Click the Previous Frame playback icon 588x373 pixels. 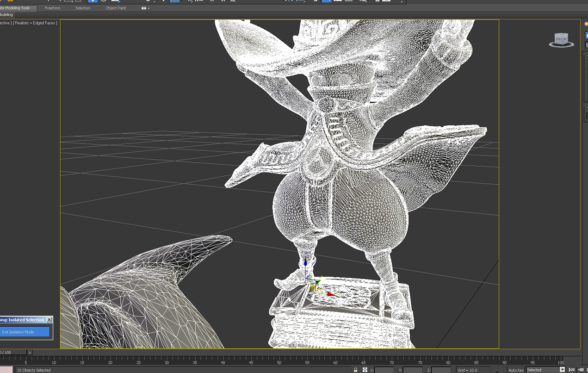coord(580,370)
